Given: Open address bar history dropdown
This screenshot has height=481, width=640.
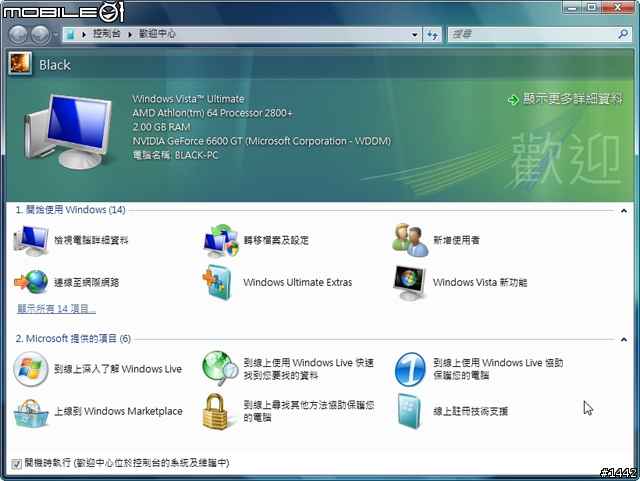Looking at the screenshot, I should (415, 35).
